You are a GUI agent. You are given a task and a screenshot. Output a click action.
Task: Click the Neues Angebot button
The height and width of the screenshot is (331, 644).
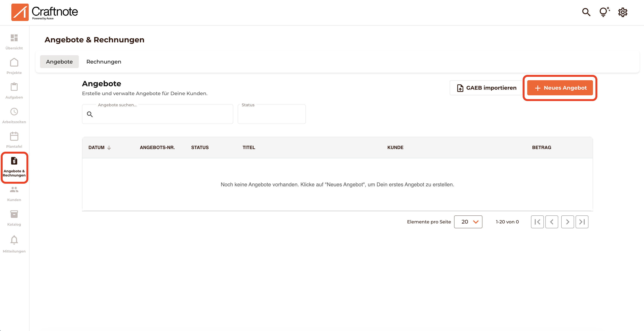(560, 88)
